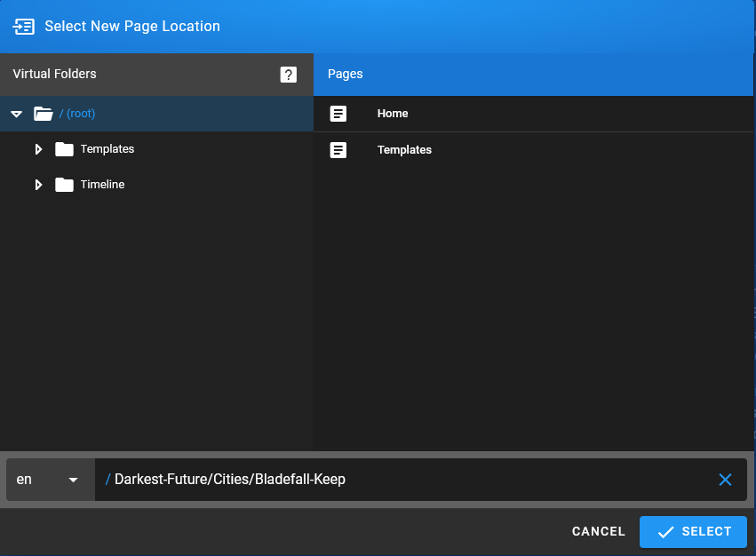
Task: Click the help question mark icon
Action: click(289, 75)
